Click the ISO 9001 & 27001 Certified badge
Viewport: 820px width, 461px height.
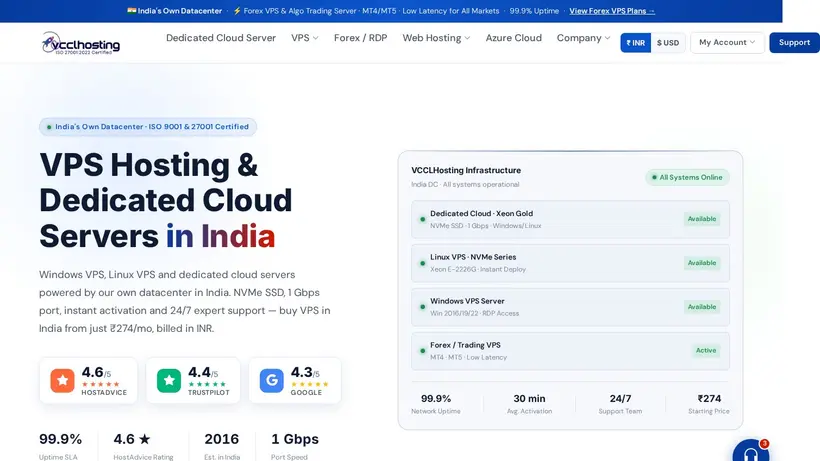coord(148,126)
